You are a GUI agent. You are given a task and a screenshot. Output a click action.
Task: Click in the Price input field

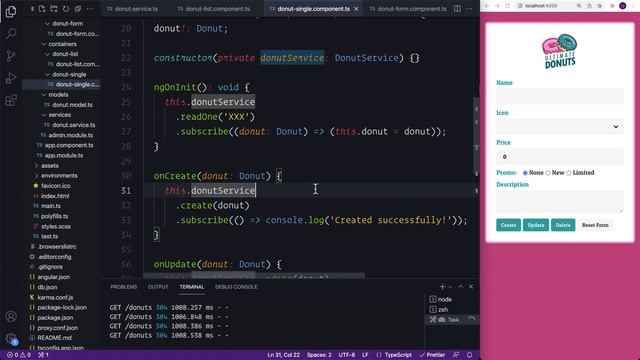[x=560, y=156]
